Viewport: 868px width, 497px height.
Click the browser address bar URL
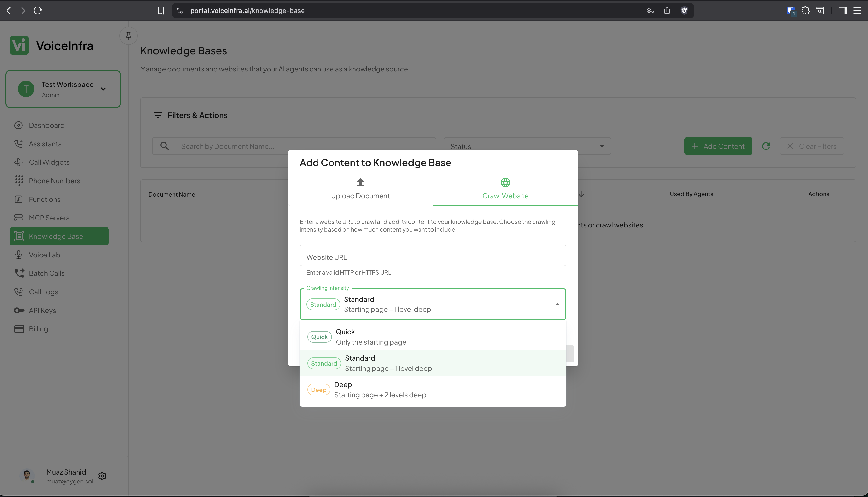[x=247, y=11]
